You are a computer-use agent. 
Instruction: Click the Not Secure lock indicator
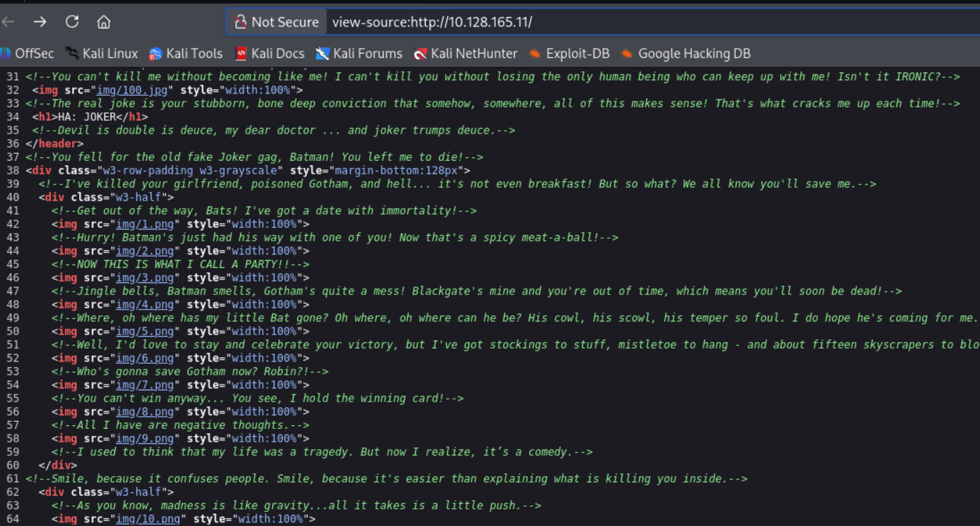(x=276, y=22)
